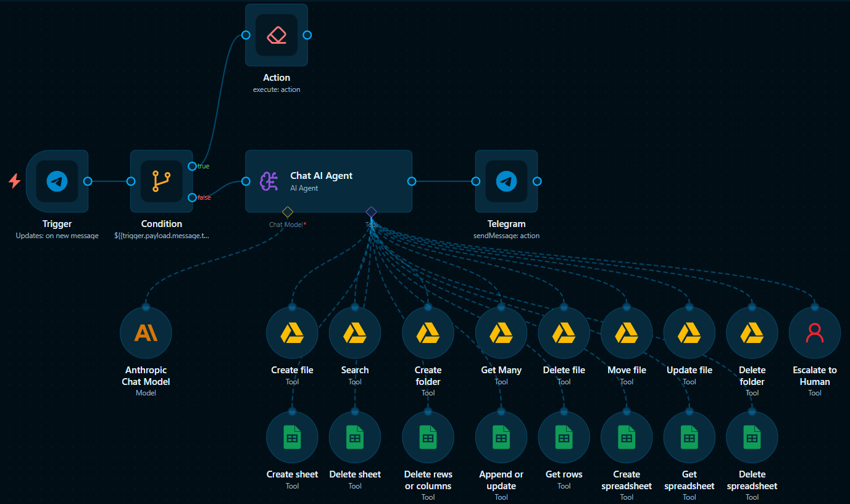Open the Create spreadsheet tool node
Screen dimensions: 850x504
[x=627, y=437]
